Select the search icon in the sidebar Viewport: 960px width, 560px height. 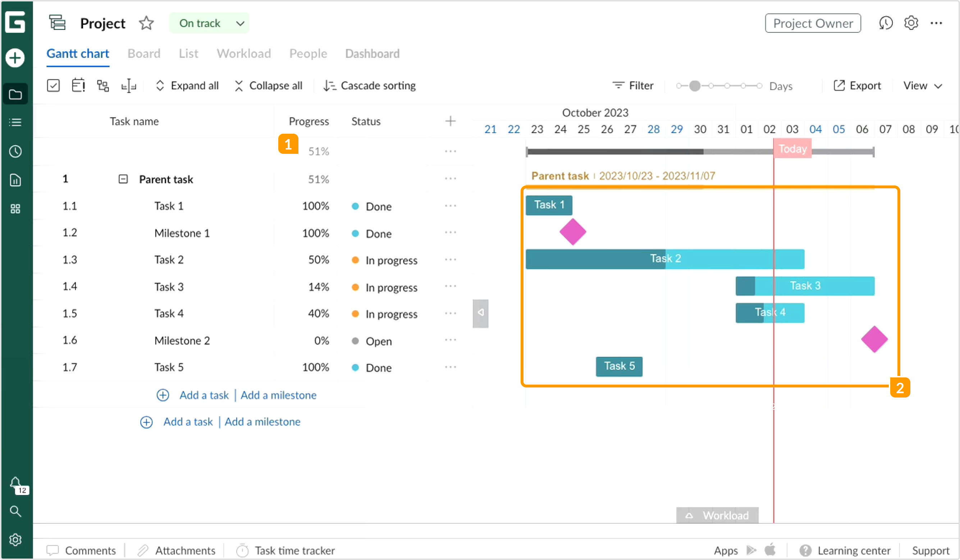(15, 511)
